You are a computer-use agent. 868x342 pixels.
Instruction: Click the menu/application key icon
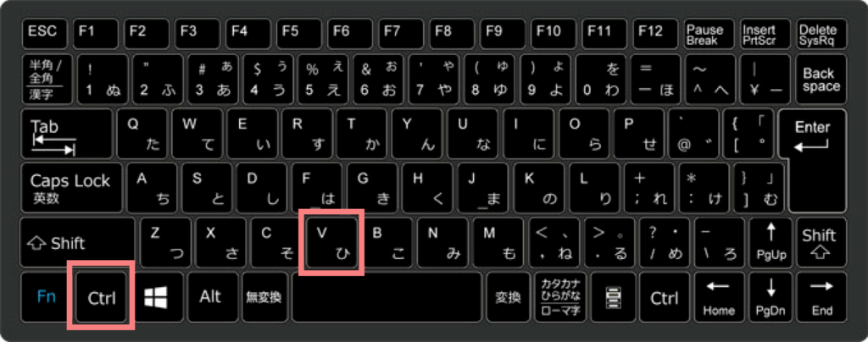coord(613,297)
